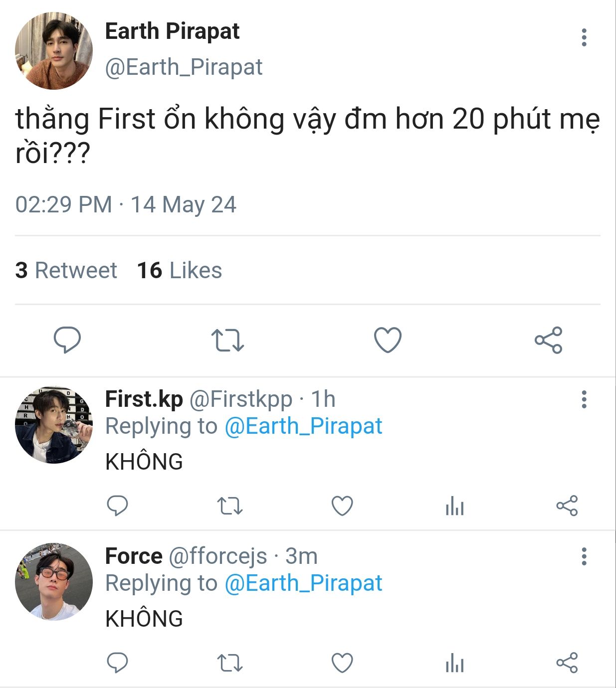View analytics for Force's reply

click(x=454, y=663)
